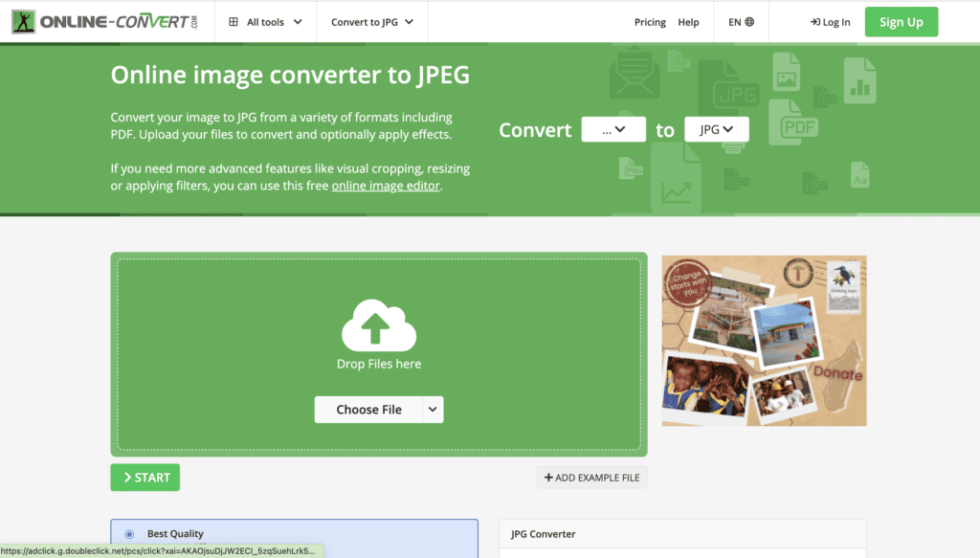Click the Log In arrow icon
Screen dimensions: 980x558
pos(815,22)
